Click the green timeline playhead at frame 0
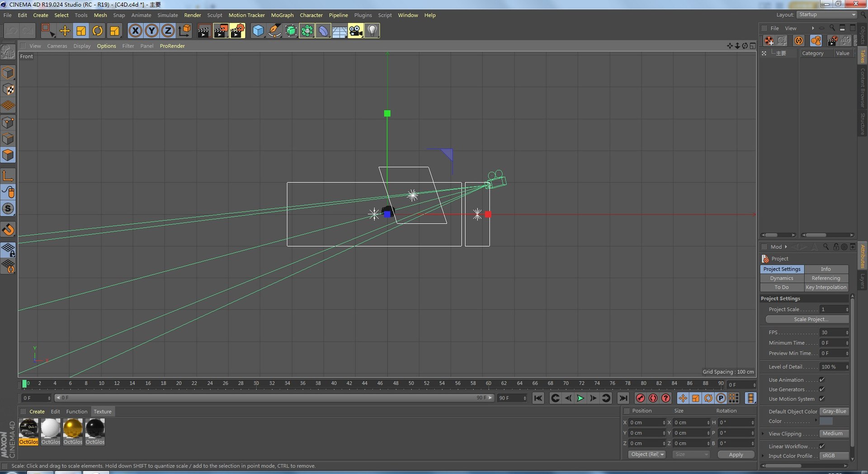The image size is (868, 474). click(24, 384)
